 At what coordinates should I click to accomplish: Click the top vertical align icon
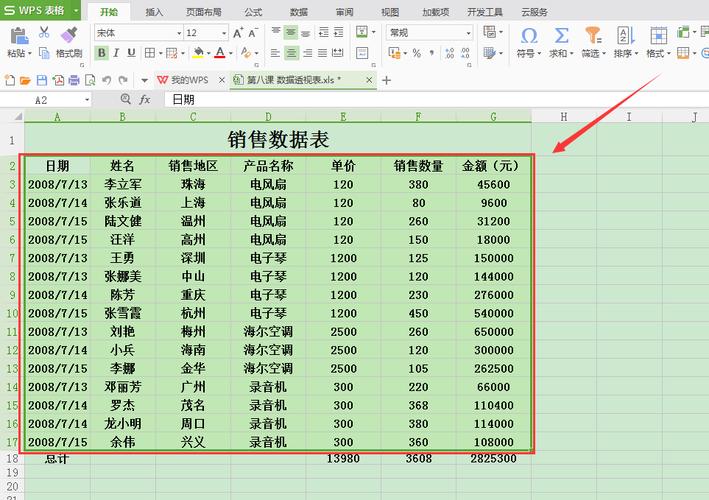(x=275, y=32)
